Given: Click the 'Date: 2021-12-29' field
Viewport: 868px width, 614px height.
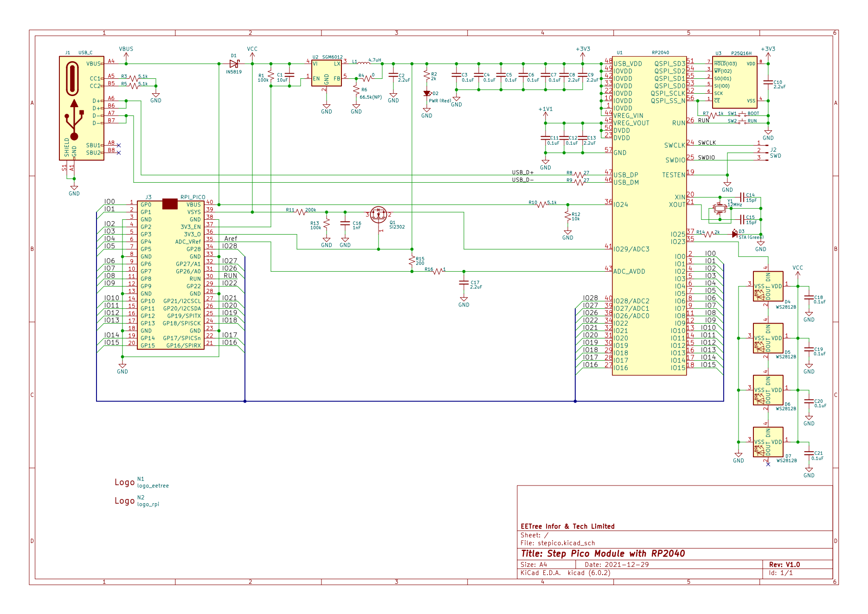Looking at the screenshot, I should 617,565.
